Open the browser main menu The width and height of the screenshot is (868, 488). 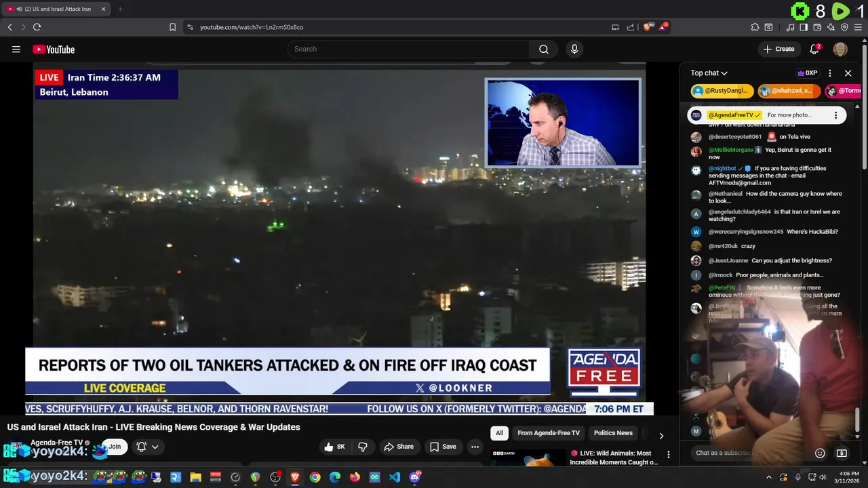858,27
